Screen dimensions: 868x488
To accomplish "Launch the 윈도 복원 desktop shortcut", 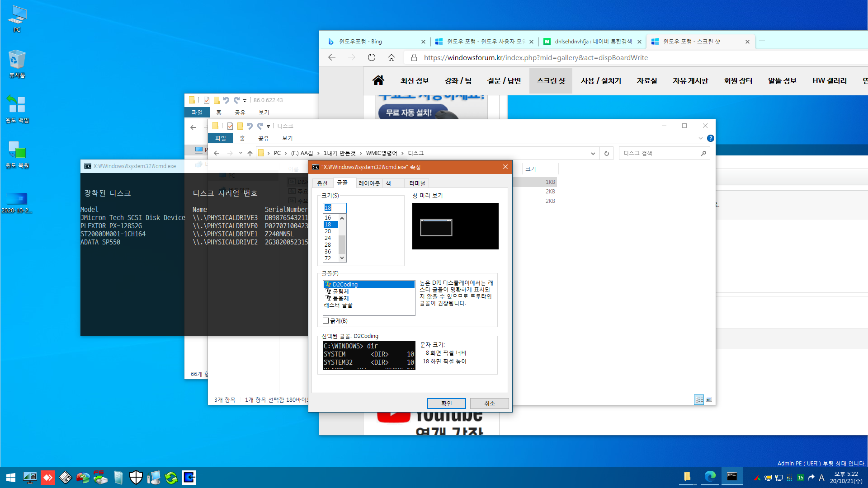I will 17,154.
